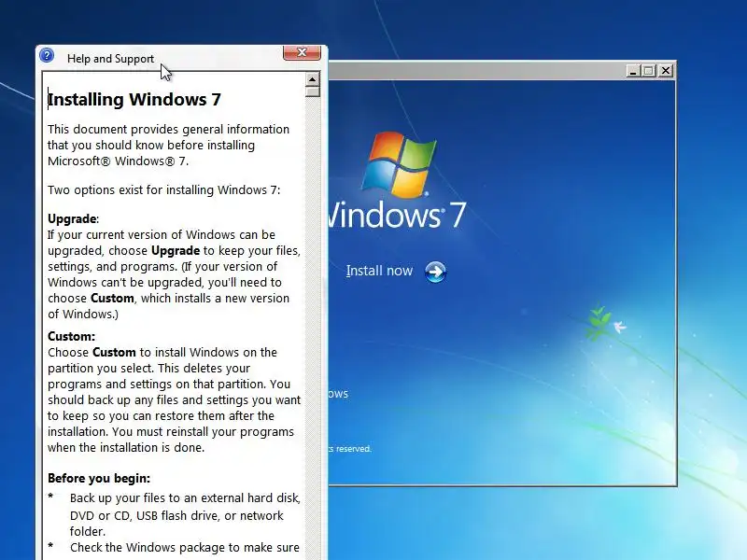The image size is (747, 560).
Task: Close the Windows 7 setup window
Action: click(x=666, y=71)
